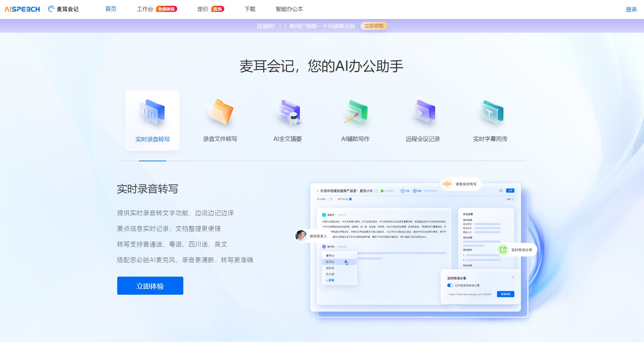Image resolution: width=644 pixels, height=342 pixels.
Task: Choose the AI辅助写作 pencil icon
Action: click(x=355, y=113)
